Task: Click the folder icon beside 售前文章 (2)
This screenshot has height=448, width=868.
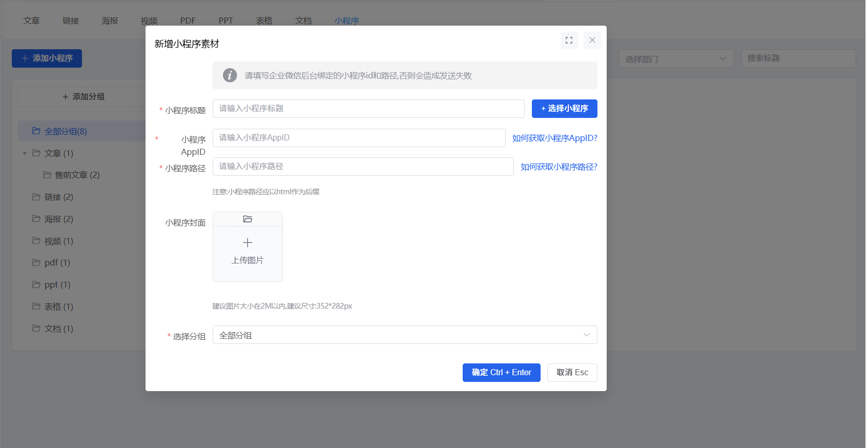Action: tap(47, 175)
